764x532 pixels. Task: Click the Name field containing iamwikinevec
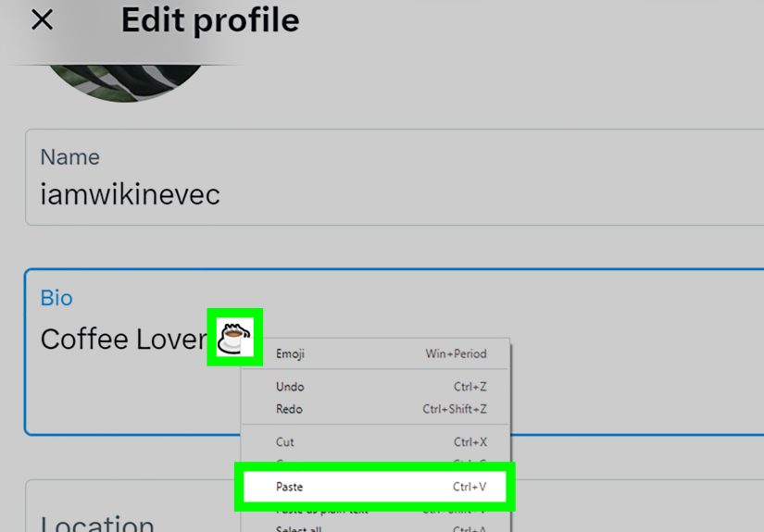pos(395,177)
